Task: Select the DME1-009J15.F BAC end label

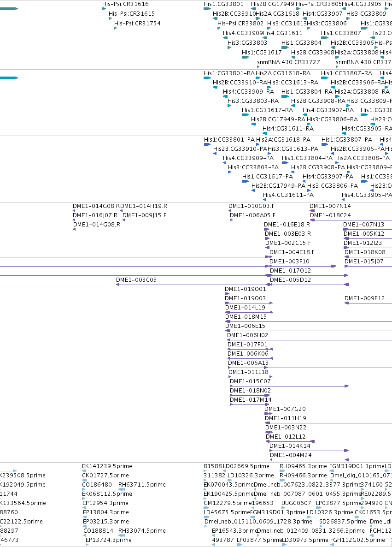Action: (145, 215)
